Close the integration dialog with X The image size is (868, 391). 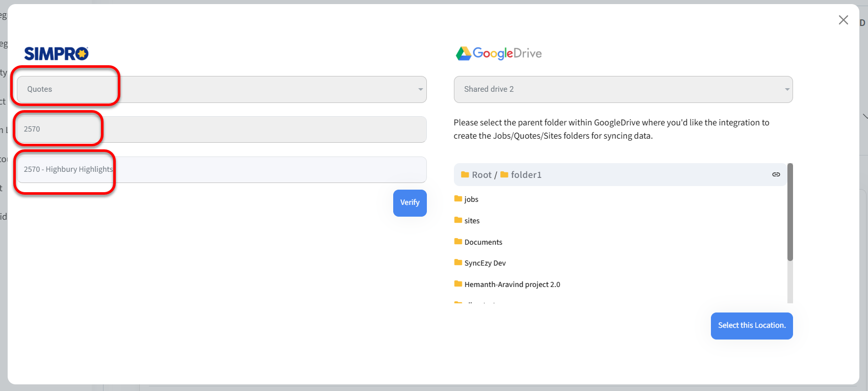point(843,20)
